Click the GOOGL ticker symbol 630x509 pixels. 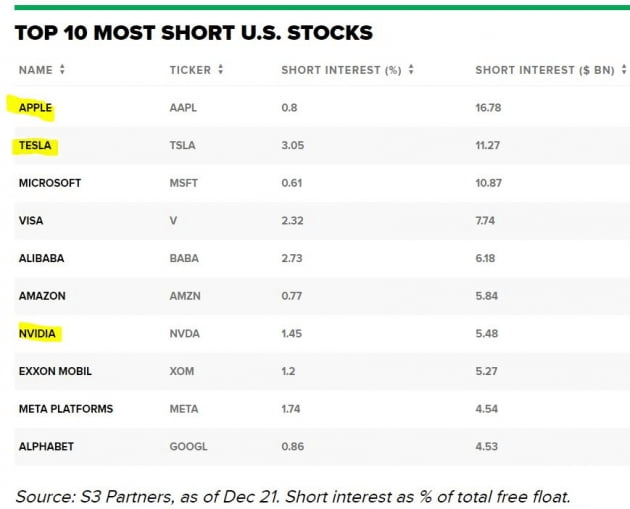[189, 446]
